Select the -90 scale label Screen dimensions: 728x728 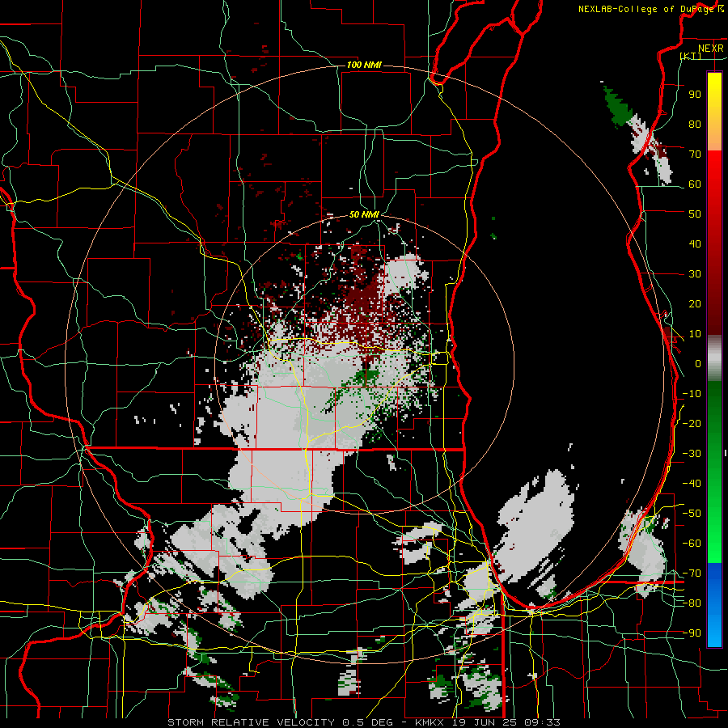click(x=692, y=633)
